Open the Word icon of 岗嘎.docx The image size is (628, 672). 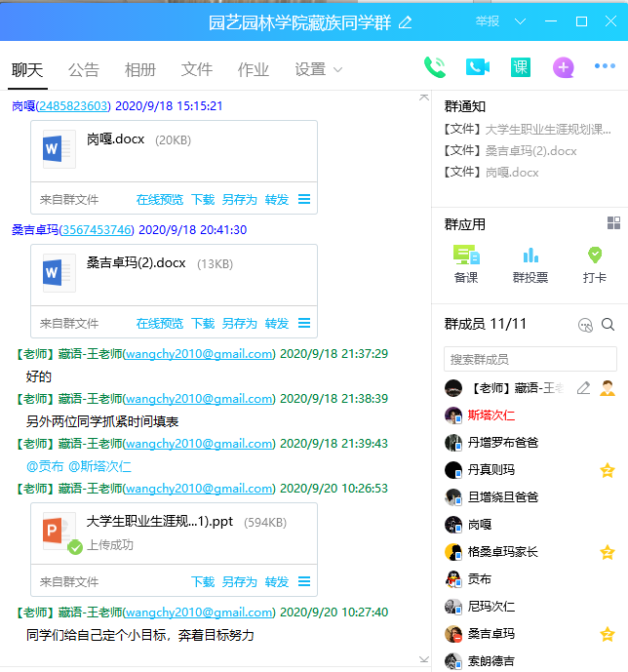point(59,149)
